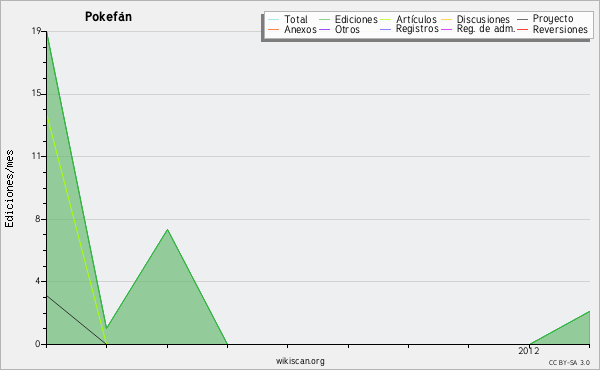Click the dark Proyecto line in the chart
This screenshot has width=600, height=370.
pos(77,320)
